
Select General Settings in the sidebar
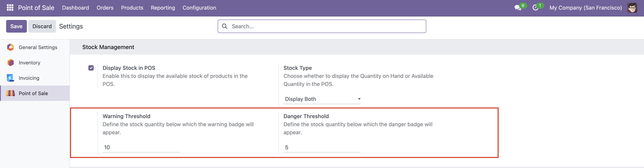(38, 47)
